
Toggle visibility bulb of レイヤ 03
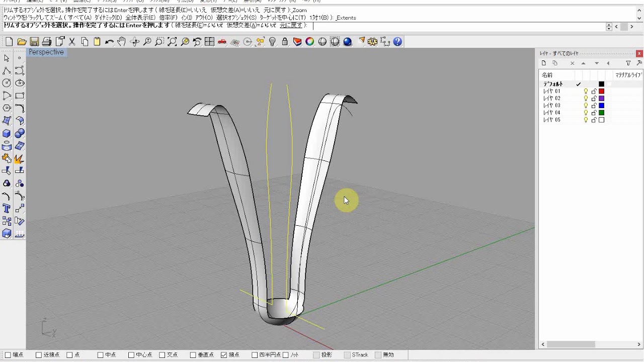coord(586,106)
